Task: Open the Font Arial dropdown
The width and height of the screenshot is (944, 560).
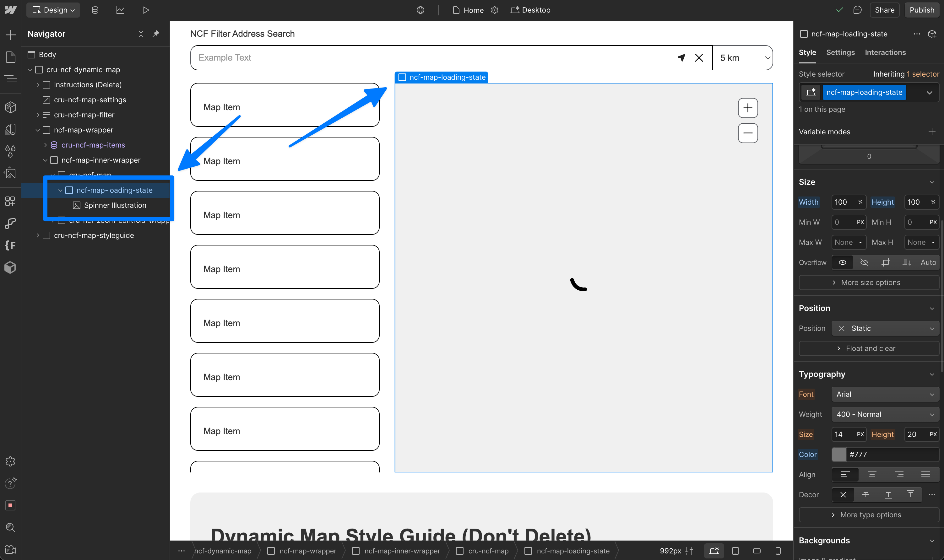Action: pyautogui.click(x=885, y=394)
